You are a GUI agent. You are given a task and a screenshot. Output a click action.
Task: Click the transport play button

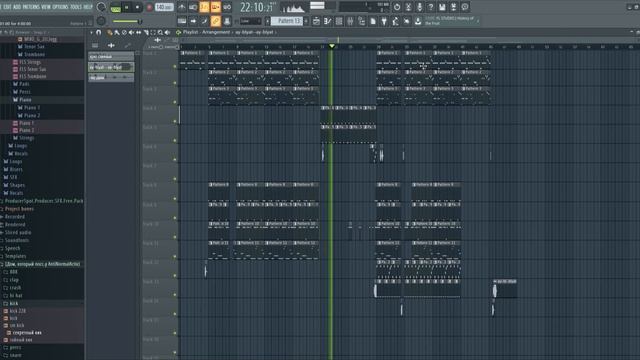coord(127,7)
